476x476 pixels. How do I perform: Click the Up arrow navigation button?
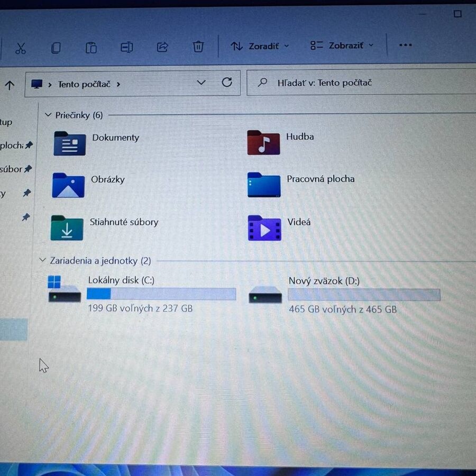[10, 85]
